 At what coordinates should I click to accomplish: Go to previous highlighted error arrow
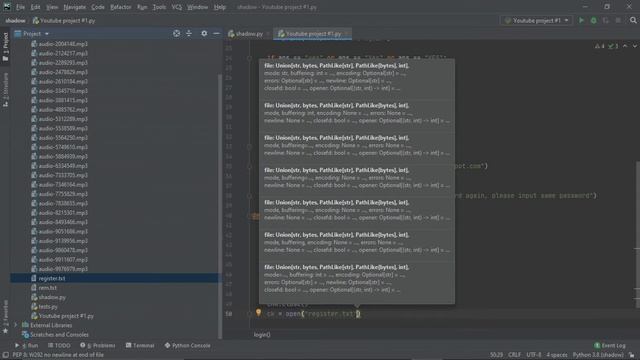point(625,46)
